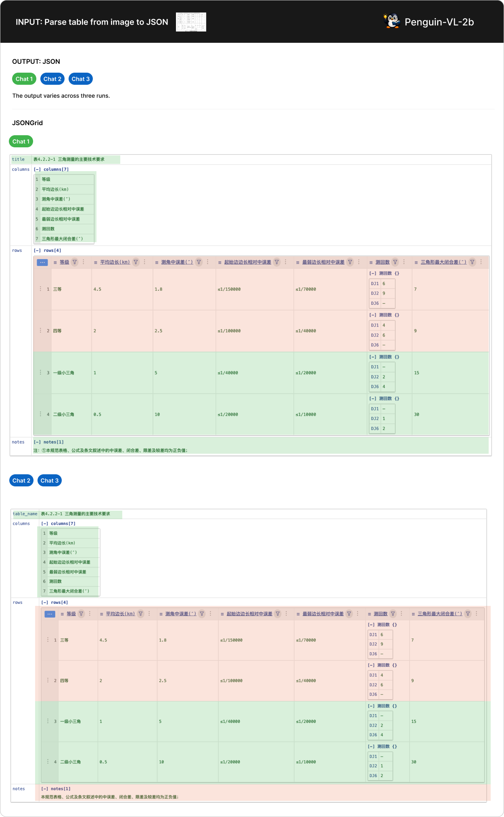Collapse 测回数 object in 四等 row of Chat 1 grid
The height and width of the screenshot is (817, 504).
point(372,315)
